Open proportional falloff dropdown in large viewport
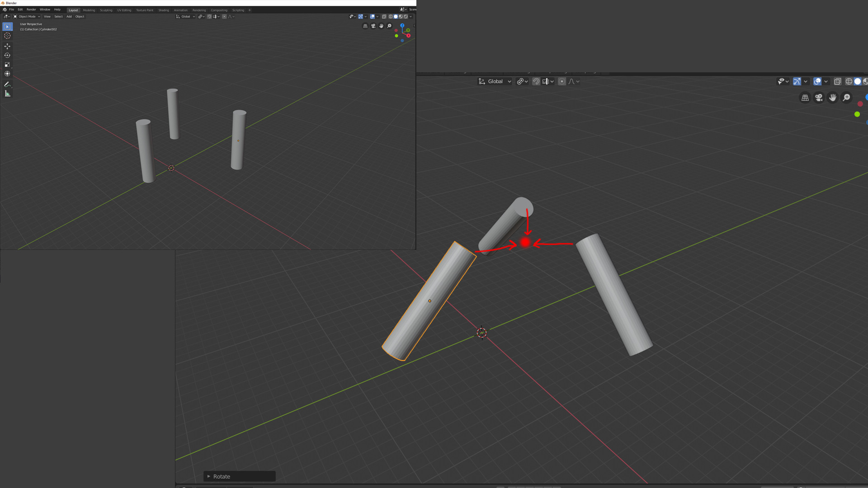868x488 pixels. point(574,81)
